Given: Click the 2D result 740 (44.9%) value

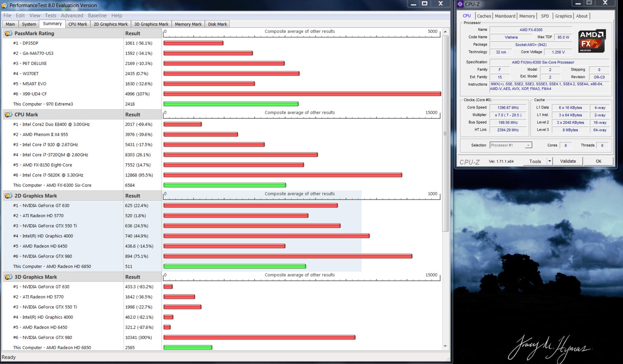Looking at the screenshot, I should click(x=137, y=236).
